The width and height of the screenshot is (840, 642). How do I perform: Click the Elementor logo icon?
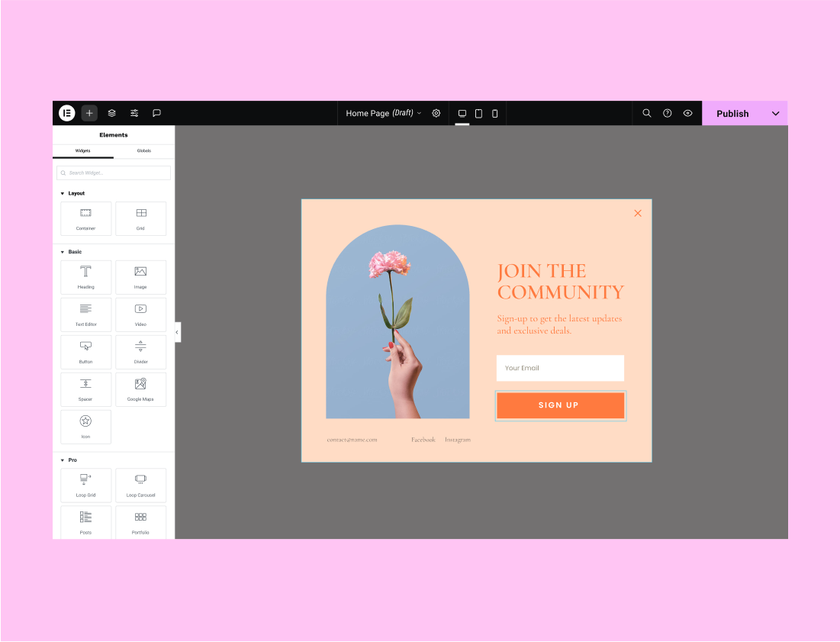coord(67,113)
